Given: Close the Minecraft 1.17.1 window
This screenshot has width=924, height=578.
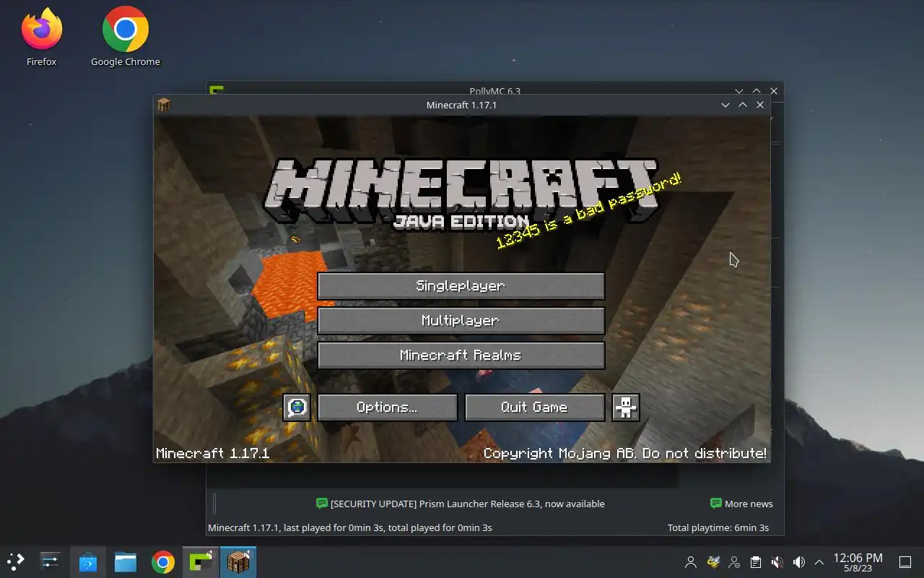Looking at the screenshot, I should pos(760,105).
